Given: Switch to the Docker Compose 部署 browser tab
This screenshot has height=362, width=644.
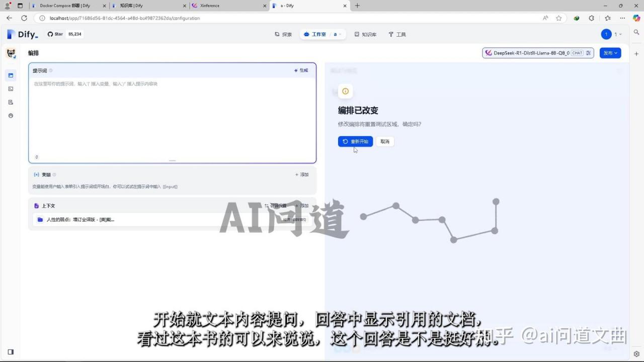Looking at the screenshot, I should [64, 6].
